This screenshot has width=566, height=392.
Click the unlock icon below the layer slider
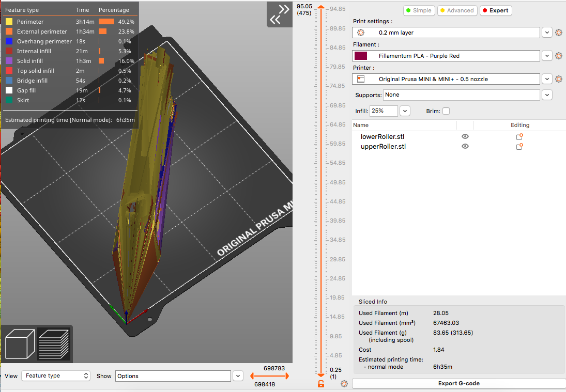pyautogui.click(x=321, y=384)
